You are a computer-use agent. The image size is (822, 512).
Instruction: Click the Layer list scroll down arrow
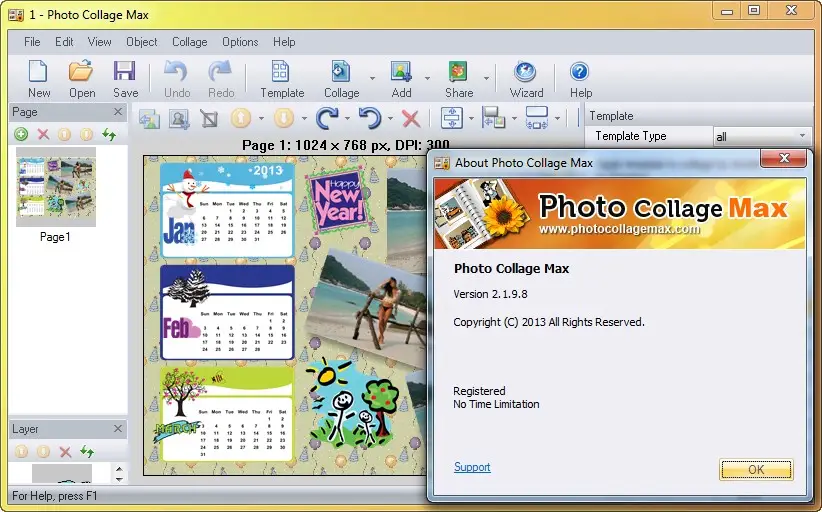pyautogui.click(x=120, y=479)
